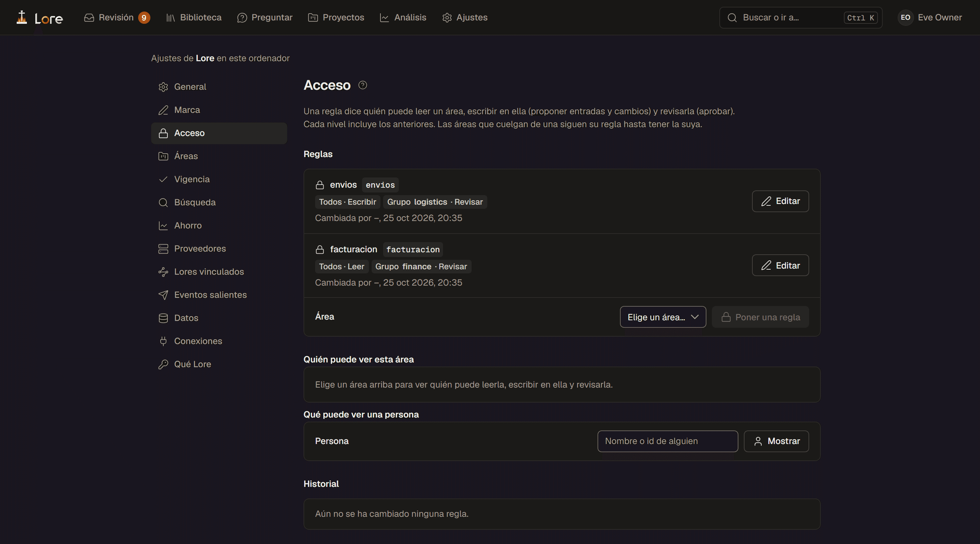Click the General gear icon in sidebar
980x544 pixels.
(x=163, y=87)
